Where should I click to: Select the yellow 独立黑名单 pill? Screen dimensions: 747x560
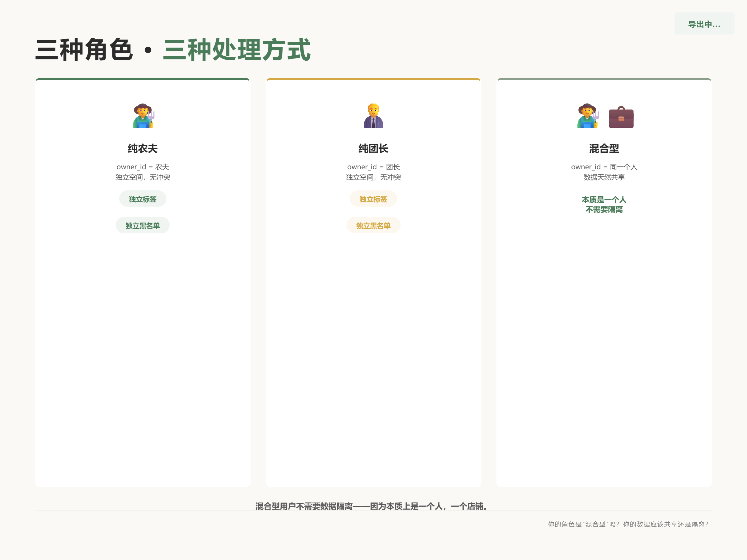[x=373, y=225]
